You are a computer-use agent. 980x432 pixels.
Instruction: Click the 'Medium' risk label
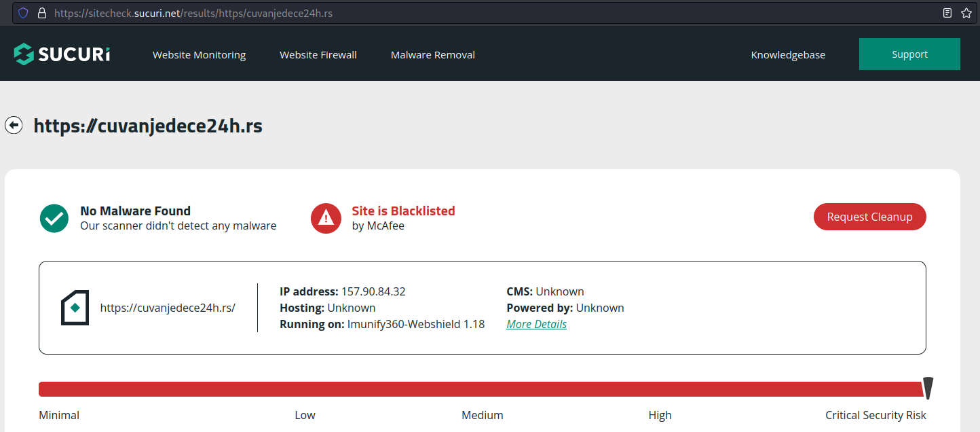click(483, 415)
